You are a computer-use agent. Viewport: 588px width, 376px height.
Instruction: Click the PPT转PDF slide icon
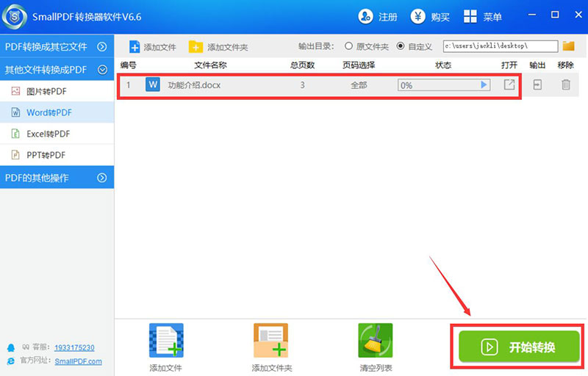tap(15, 155)
